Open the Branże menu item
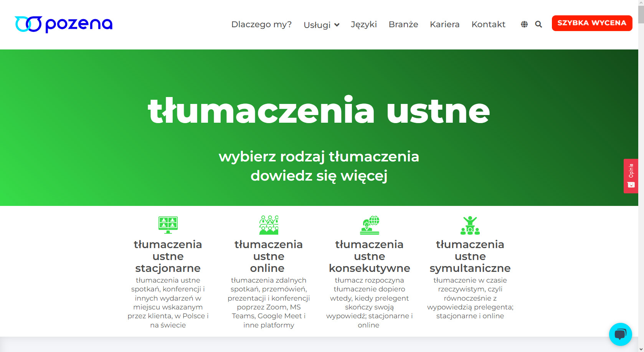This screenshot has height=352, width=644. [x=403, y=25]
